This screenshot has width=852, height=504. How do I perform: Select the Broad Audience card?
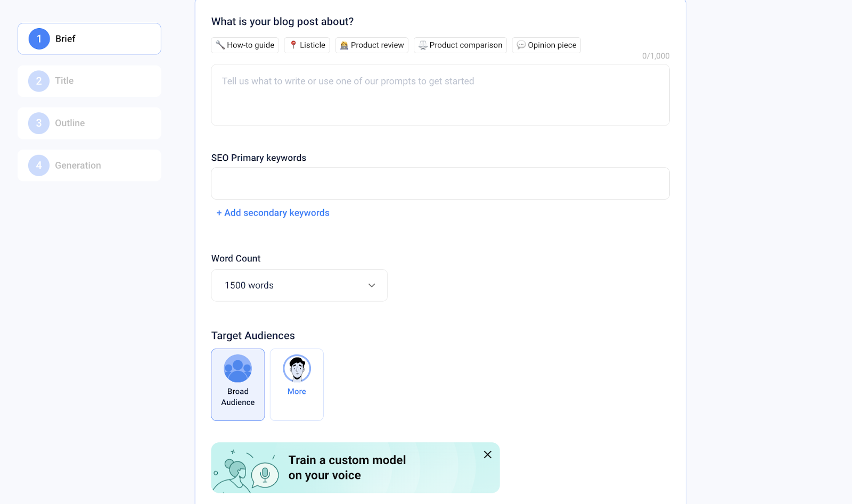click(237, 384)
